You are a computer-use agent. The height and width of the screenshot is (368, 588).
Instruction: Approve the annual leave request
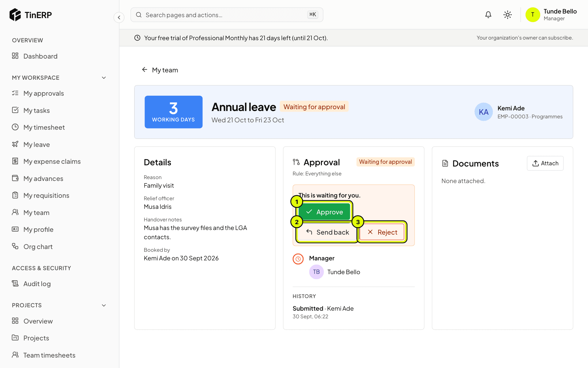[x=324, y=212]
